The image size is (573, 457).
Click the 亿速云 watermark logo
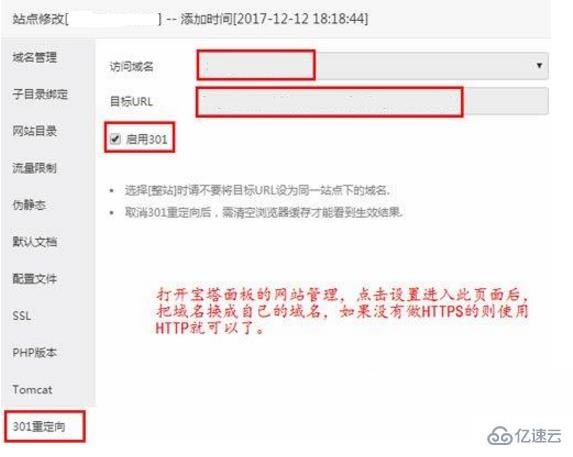click(x=525, y=435)
